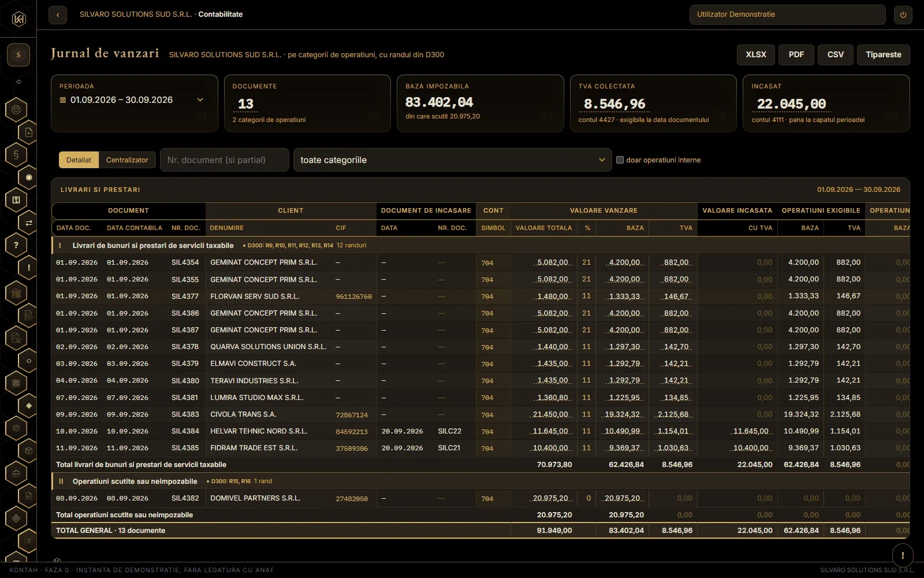Click the power icon top right
This screenshot has height=578, width=924.
(903, 14)
